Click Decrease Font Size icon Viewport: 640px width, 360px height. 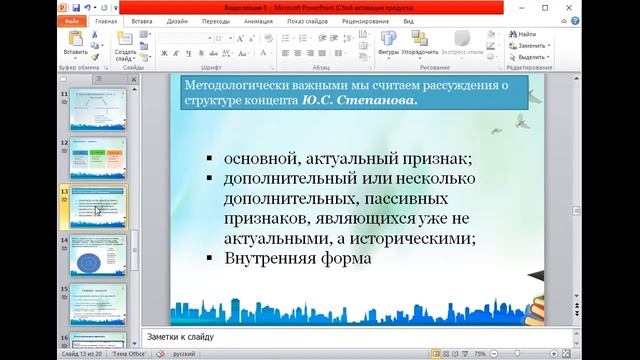coord(252,39)
